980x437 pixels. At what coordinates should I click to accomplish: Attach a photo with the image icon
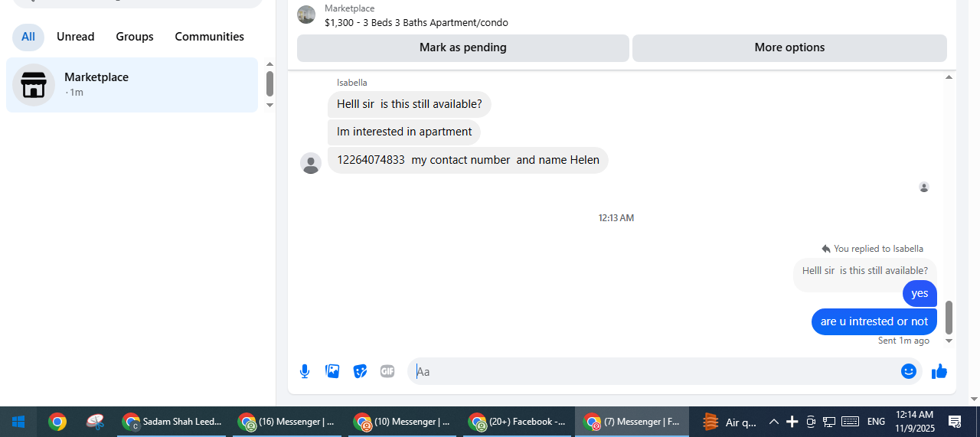[x=332, y=371]
